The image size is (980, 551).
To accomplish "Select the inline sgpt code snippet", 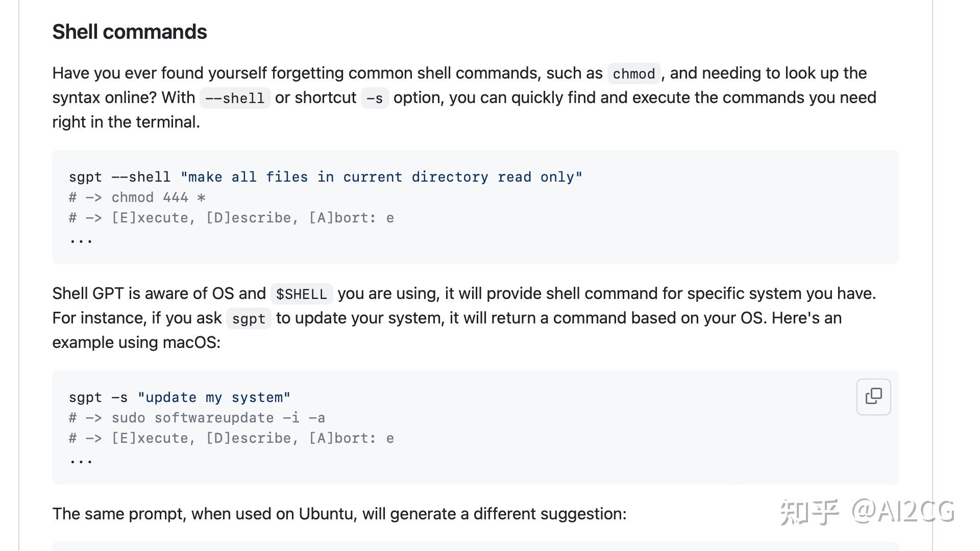I will (249, 318).
